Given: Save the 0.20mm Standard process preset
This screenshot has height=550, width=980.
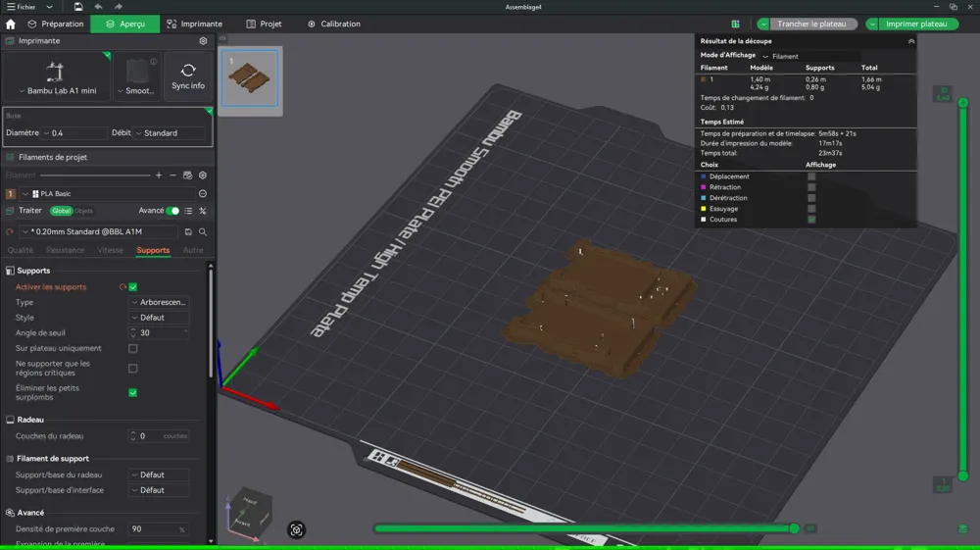Looking at the screenshot, I should (188, 232).
